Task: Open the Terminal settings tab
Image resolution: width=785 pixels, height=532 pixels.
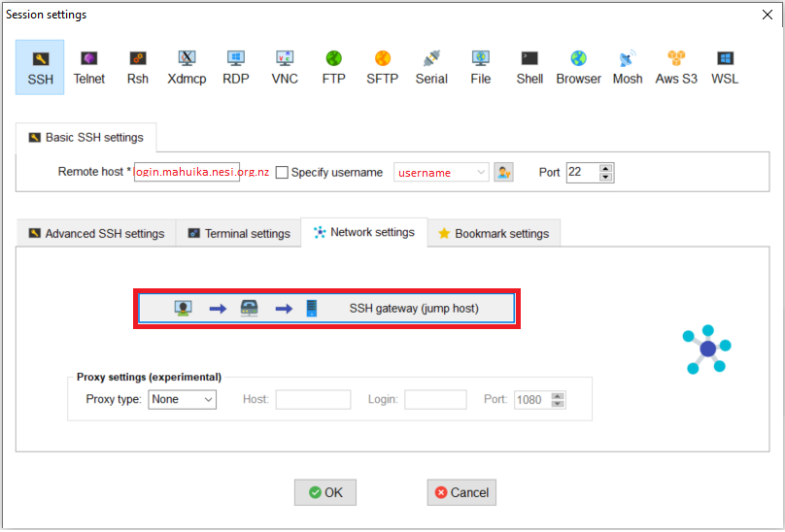Action: pos(238,233)
